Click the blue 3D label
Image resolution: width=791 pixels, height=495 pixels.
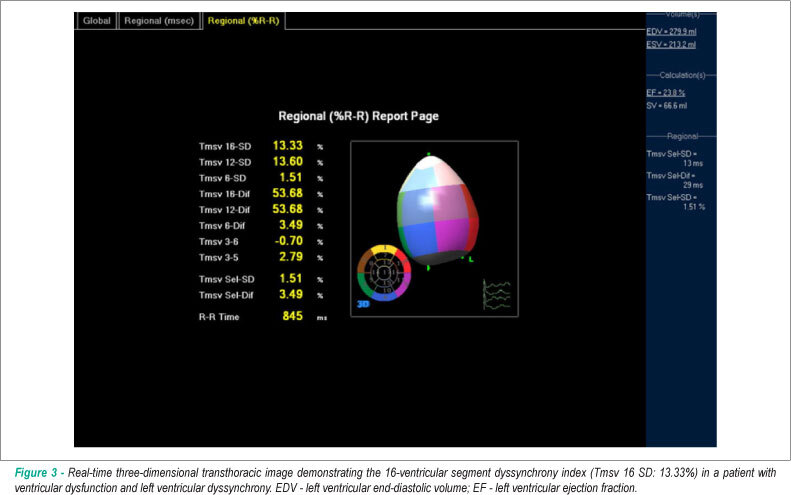(x=363, y=304)
